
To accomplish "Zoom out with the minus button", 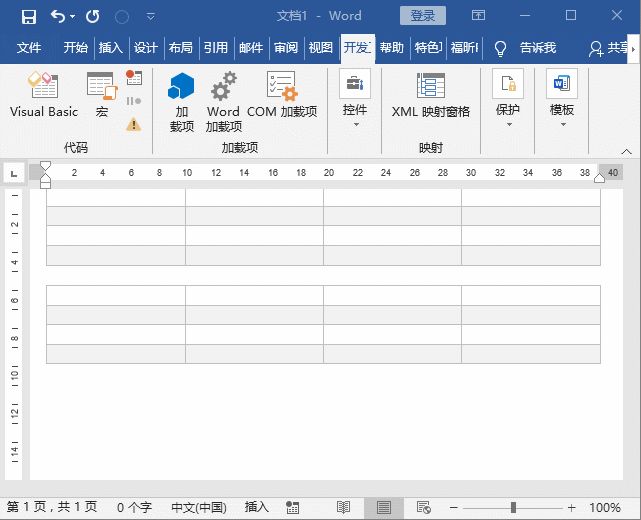I will [x=453, y=508].
